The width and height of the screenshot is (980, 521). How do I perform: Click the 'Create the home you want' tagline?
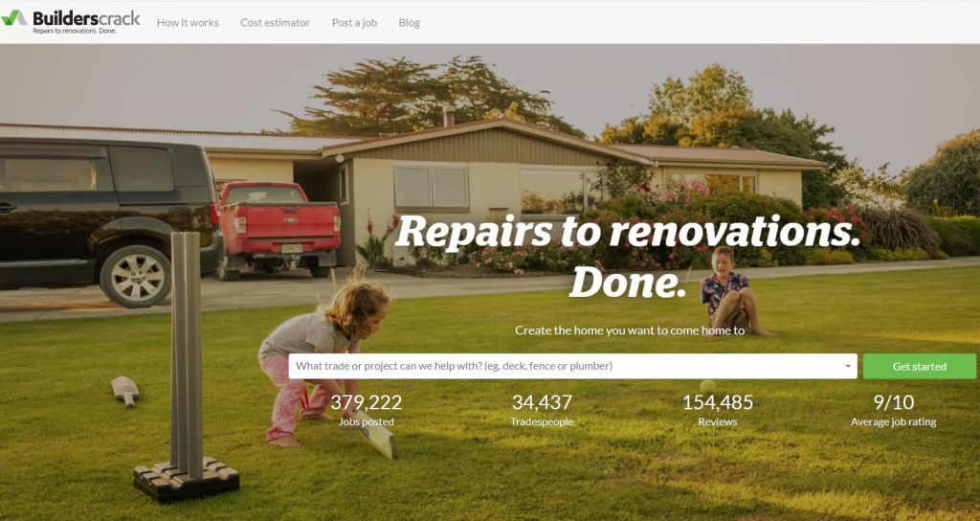click(x=630, y=330)
